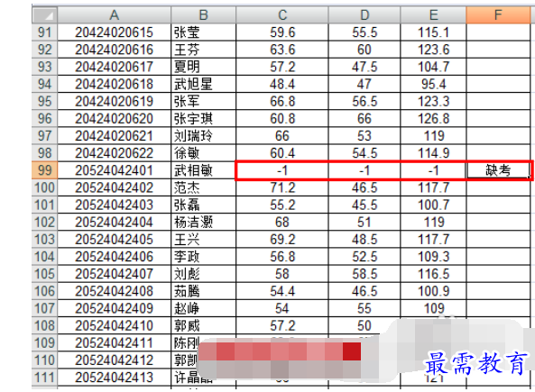
Task: Select column E header
Action: (x=433, y=15)
